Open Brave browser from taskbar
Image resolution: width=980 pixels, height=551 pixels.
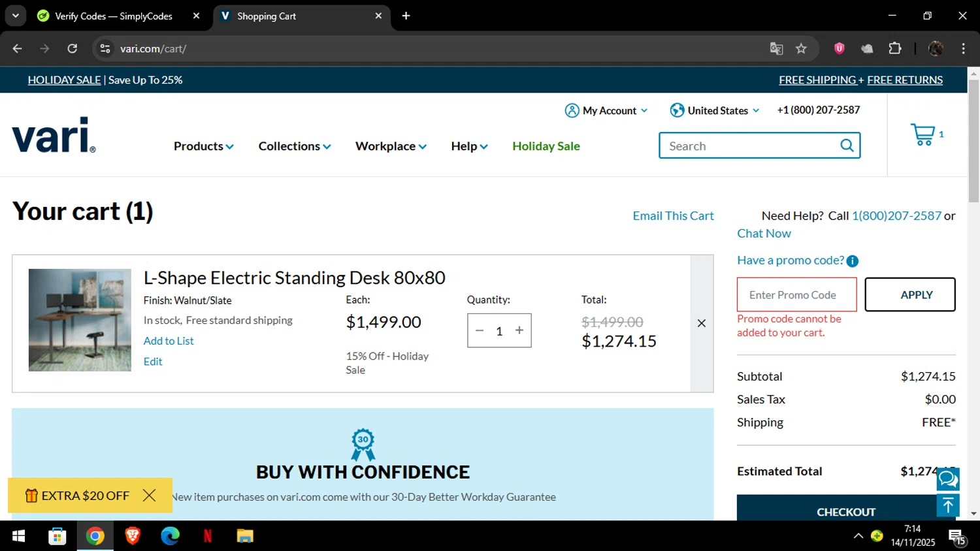133,536
